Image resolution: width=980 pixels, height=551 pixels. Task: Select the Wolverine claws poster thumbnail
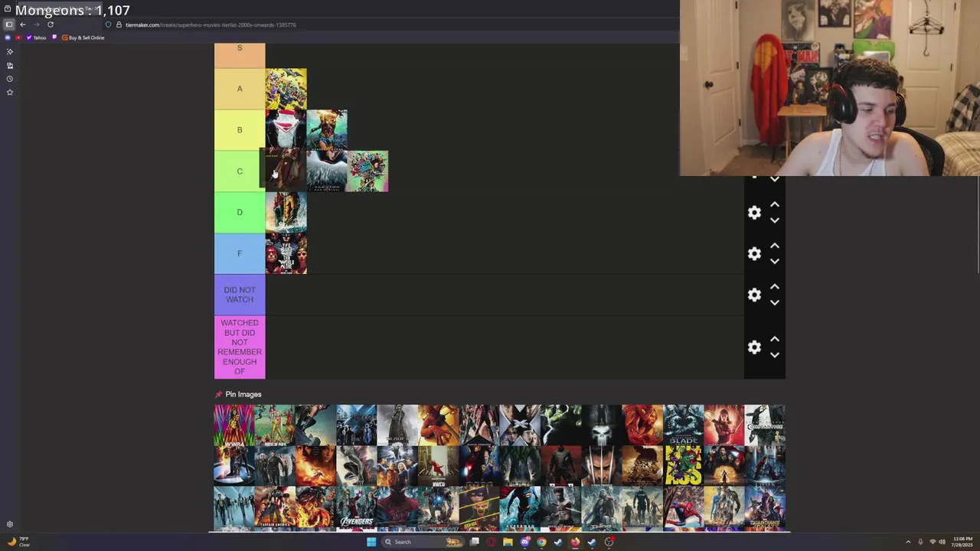point(602,466)
